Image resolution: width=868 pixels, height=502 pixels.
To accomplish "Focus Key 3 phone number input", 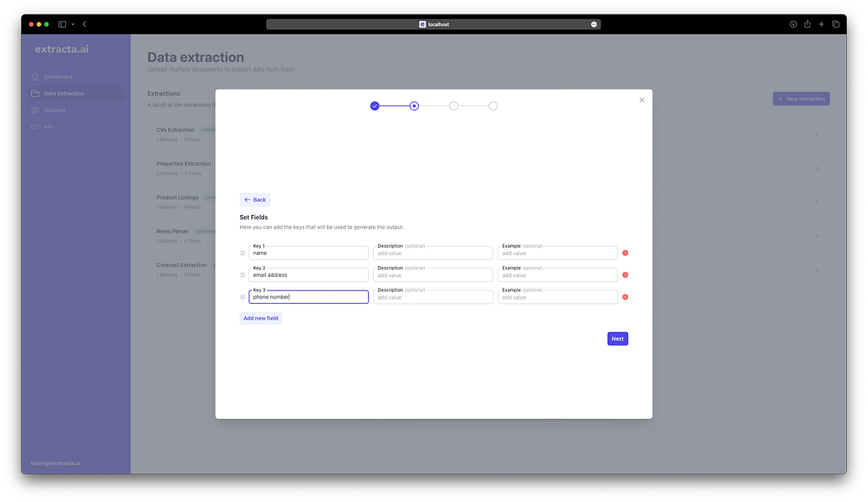I will coord(309,297).
